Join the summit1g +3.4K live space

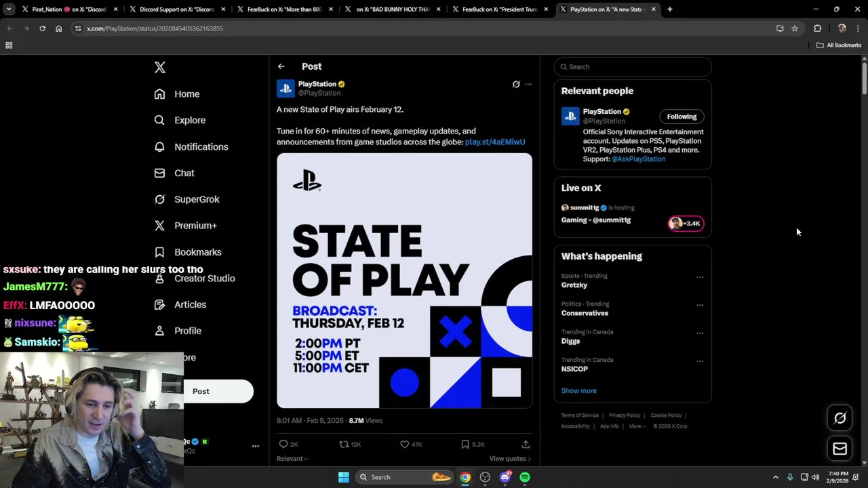[686, 224]
